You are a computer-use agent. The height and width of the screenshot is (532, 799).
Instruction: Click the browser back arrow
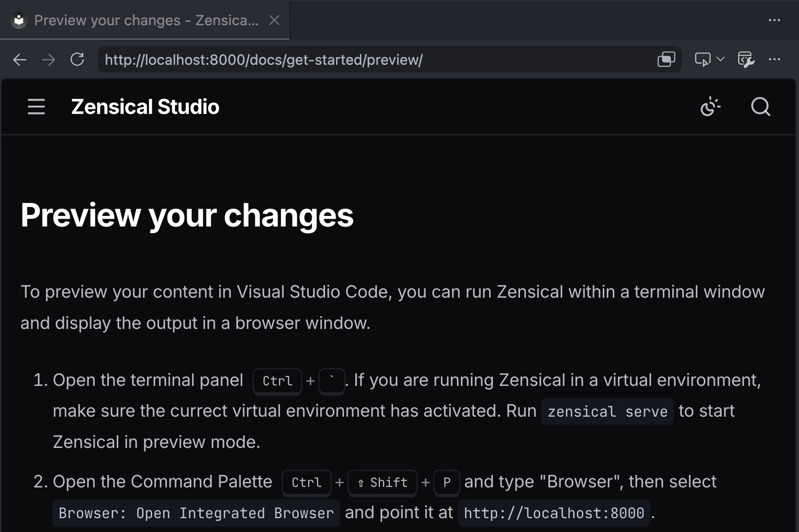[20, 60]
